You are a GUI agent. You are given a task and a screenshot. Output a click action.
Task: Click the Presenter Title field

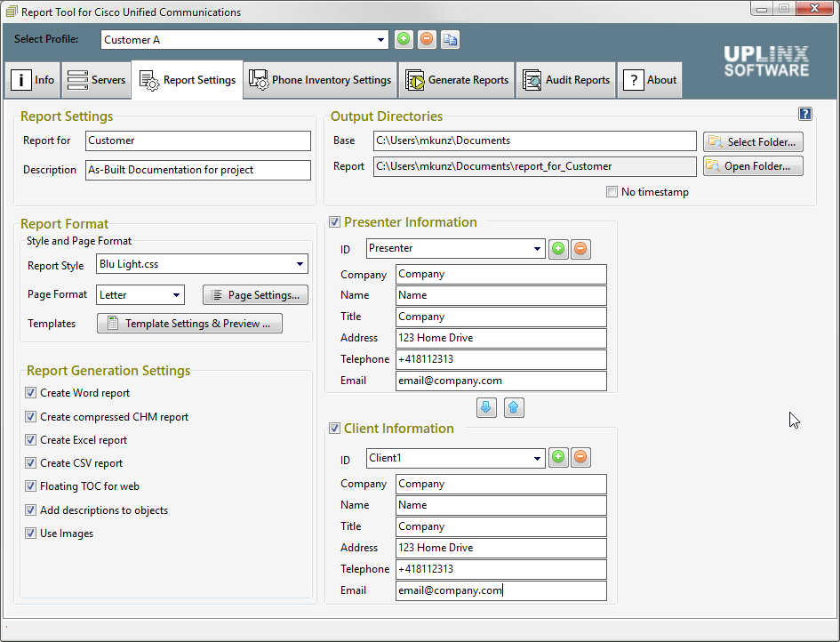pyautogui.click(x=501, y=317)
